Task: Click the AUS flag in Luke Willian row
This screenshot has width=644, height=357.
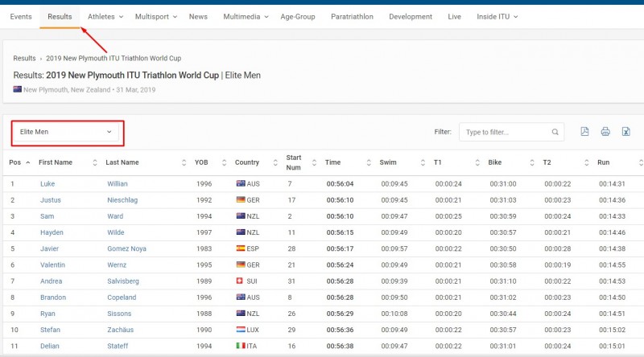Action: (241, 183)
